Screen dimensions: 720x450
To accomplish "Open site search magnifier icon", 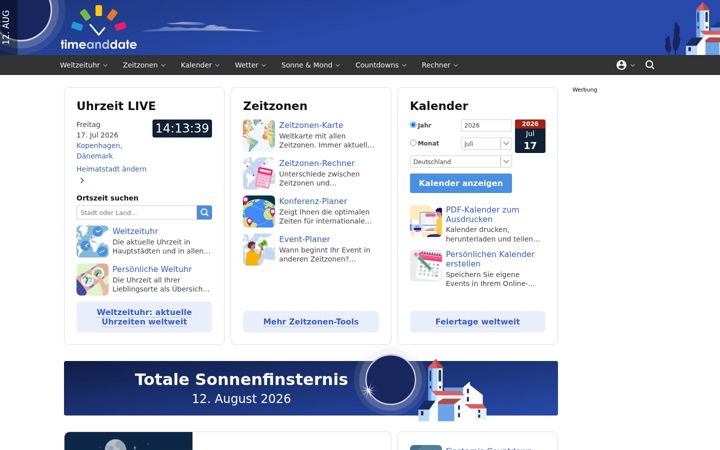I will click(x=650, y=65).
